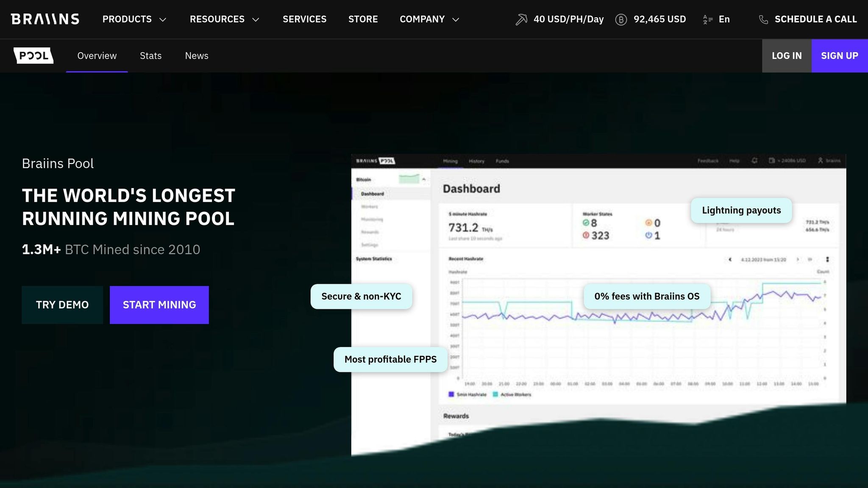Click the Lightning payouts badge
The image size is (868, 488).
pos(741,211)
